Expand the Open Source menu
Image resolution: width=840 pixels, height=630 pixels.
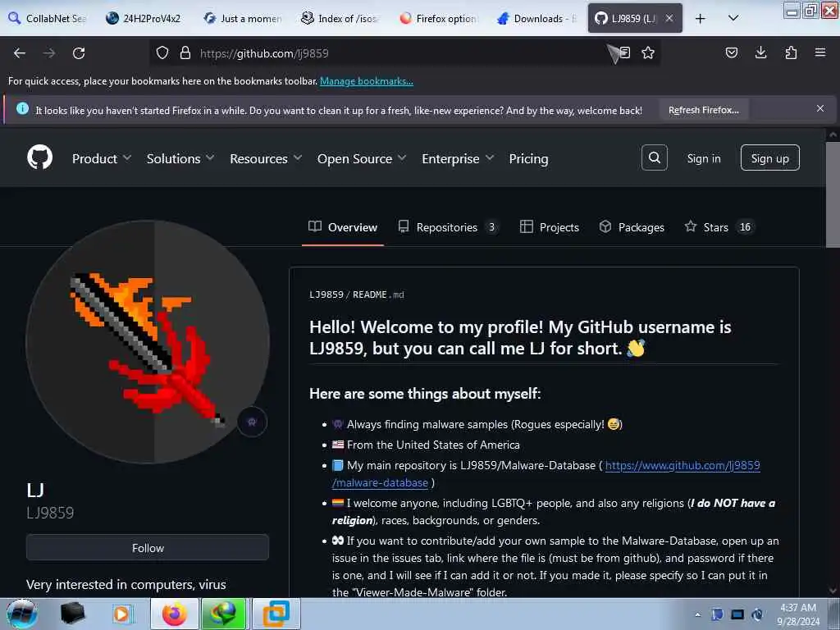(x=362, y=158)
